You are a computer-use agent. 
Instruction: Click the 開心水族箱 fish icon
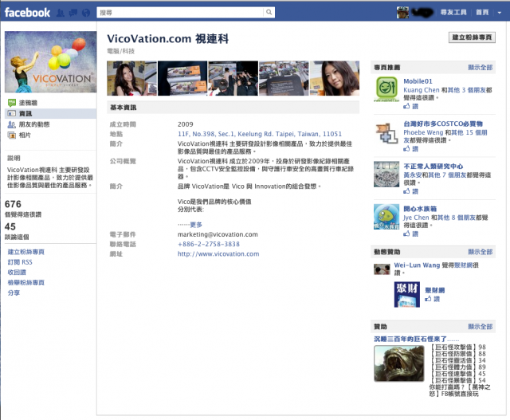click(386, 217)
